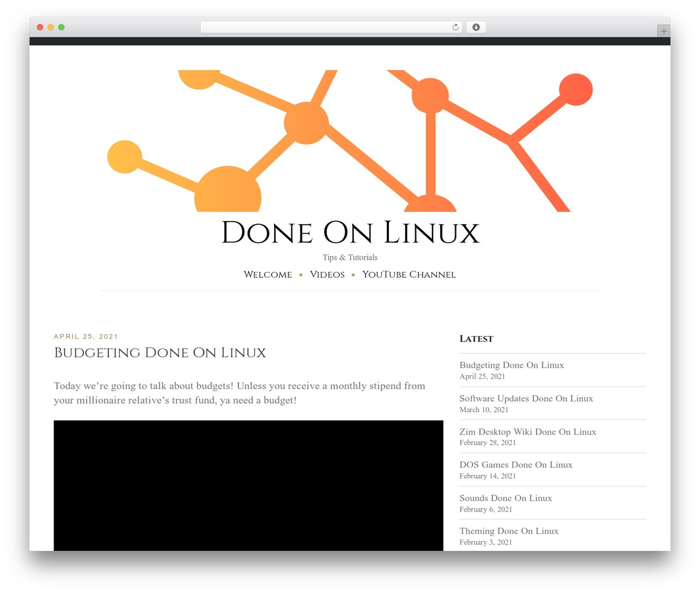This screenshot has height=593, width=700.
Task: Open the YouTube Channel menu link
Action: [409, 275]
